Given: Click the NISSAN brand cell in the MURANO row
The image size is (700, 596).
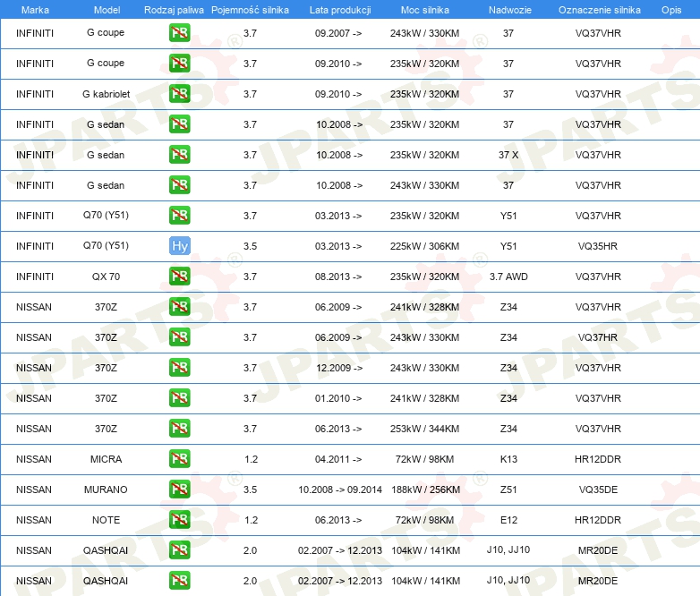Looking at the screenshot, I should pyautogui.click(x=34, y=490).
